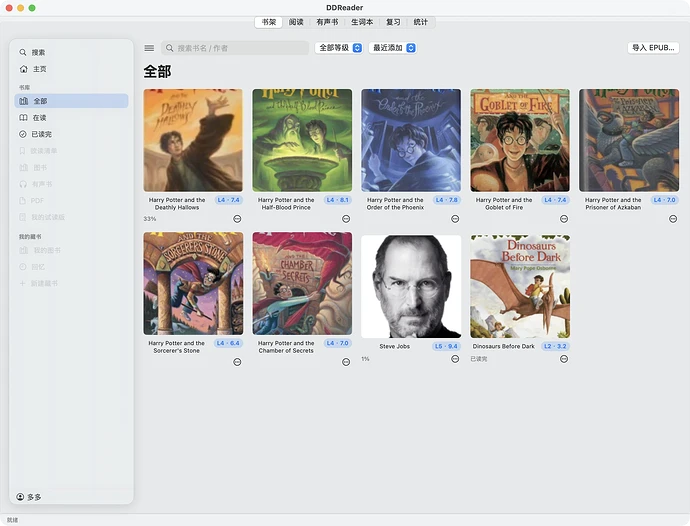Click more options icon under Half-Blood Prince
Viewport: 690px width, 526px height.
346,219
